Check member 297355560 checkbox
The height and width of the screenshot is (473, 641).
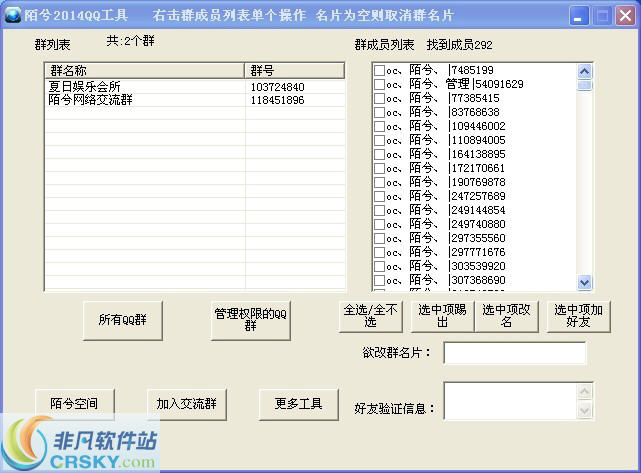click(379, 238)
